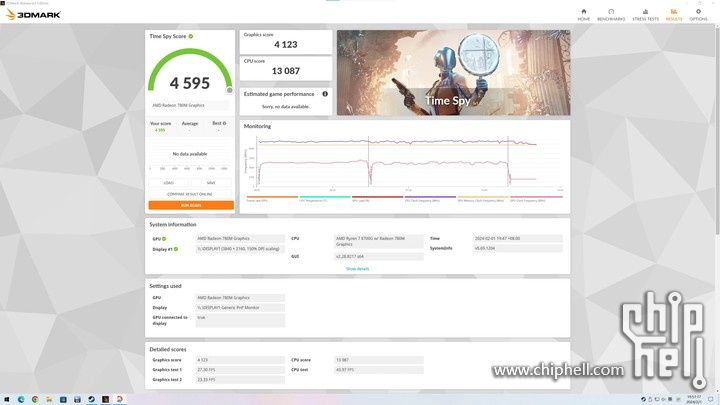
Task: Launch Microsoft Edge from taskbar
Action: pos(21,399)
